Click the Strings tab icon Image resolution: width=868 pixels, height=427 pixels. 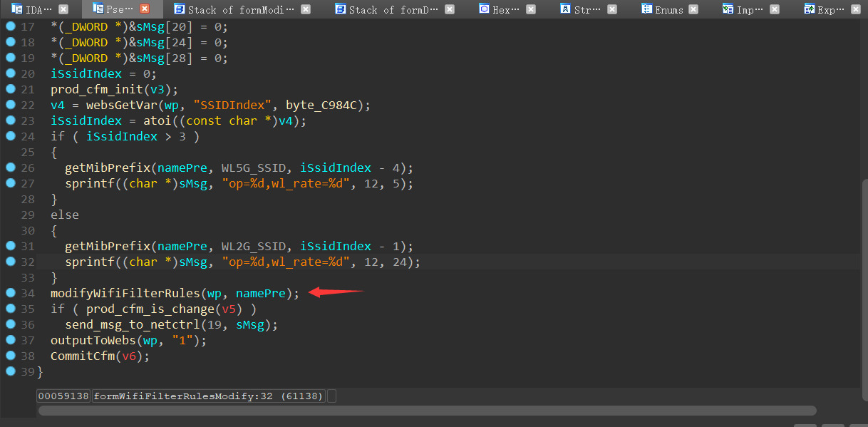tap(565, 9)
